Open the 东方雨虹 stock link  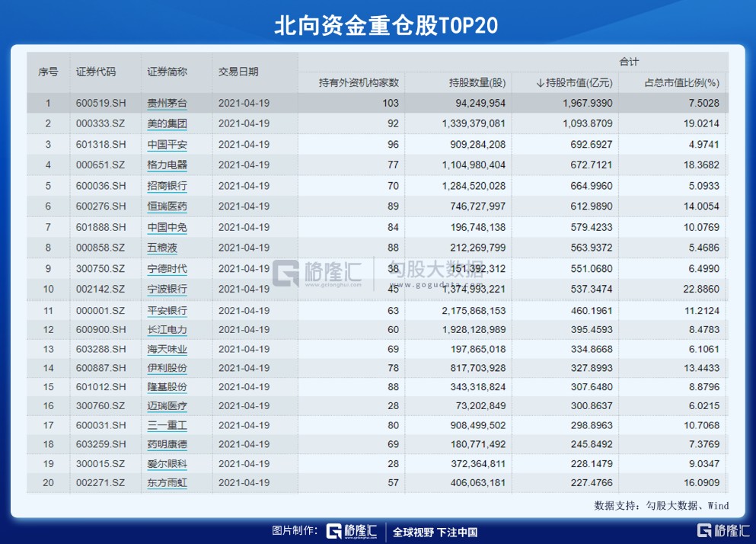click(x=167, y=483)
